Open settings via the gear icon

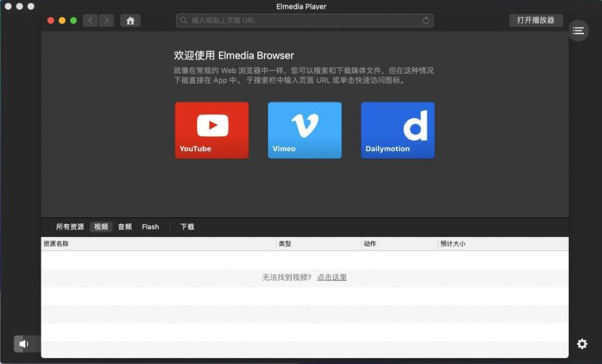(582, 344)
